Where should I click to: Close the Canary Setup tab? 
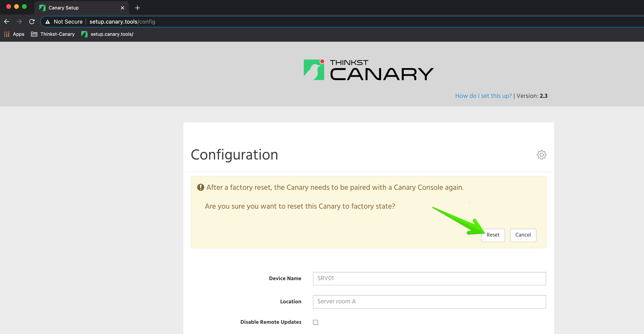click(123, 8)
